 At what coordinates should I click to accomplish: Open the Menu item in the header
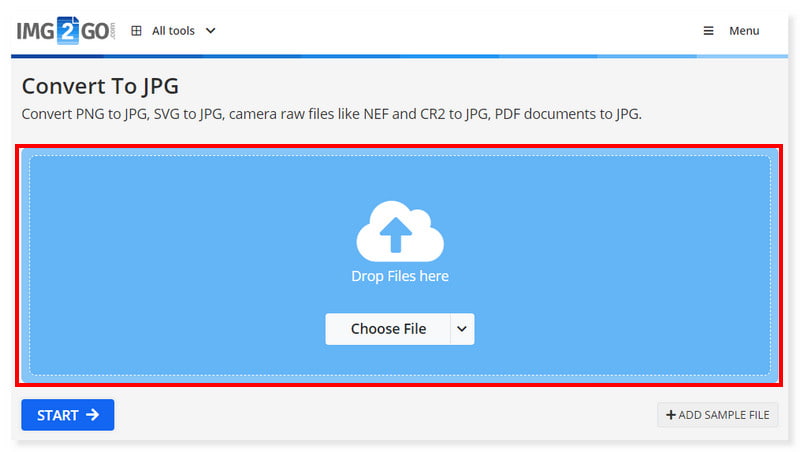[x=744, y=31]
